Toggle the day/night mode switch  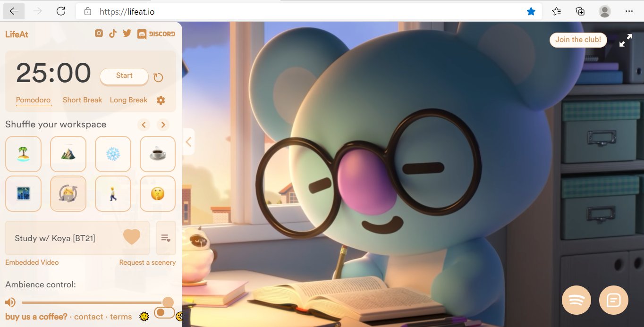coord(164,312)
